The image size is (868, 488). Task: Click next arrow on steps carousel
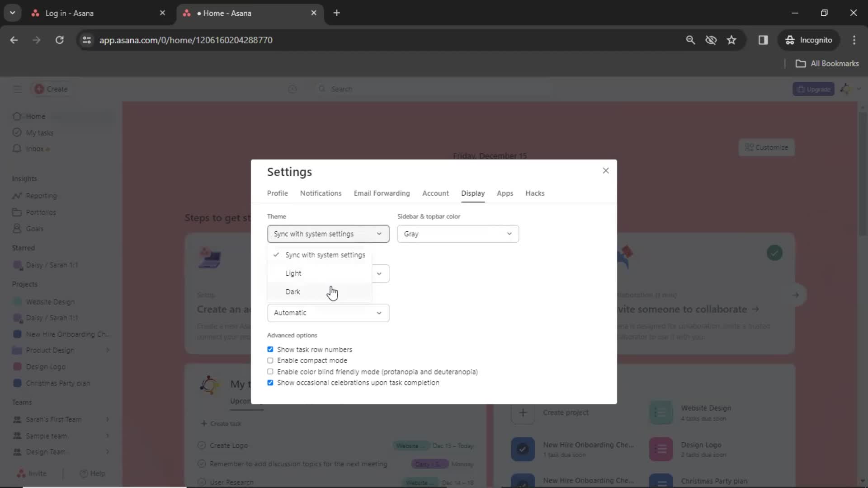tap(796, 295)
